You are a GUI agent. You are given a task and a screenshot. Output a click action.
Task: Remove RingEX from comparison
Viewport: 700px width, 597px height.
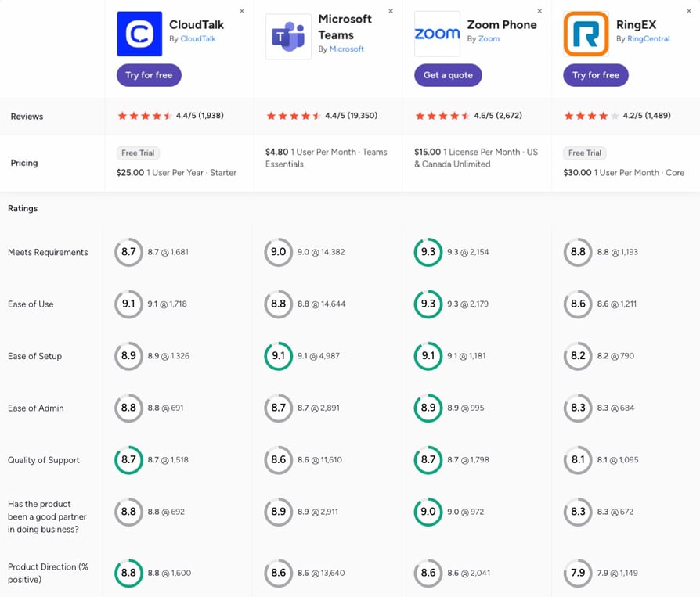coord(689,11)
